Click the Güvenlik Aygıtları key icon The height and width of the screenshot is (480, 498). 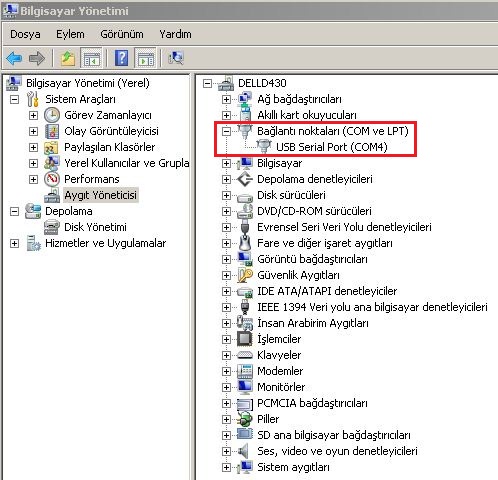point(245,275)
